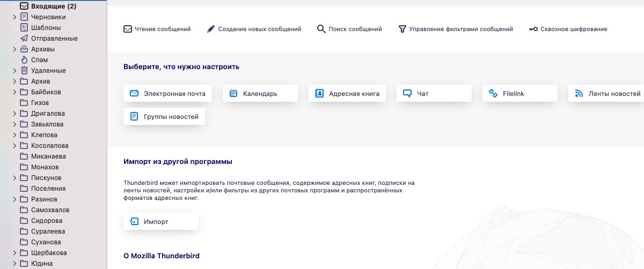Image resolution: width=644 pixels, height=269 pixels.
Task: Select the Отправленные folder
Action: tap(54, 39)
